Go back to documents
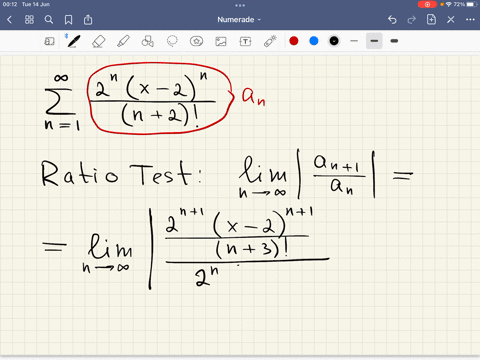The image size is (480, 360). [x=10, y=20]
